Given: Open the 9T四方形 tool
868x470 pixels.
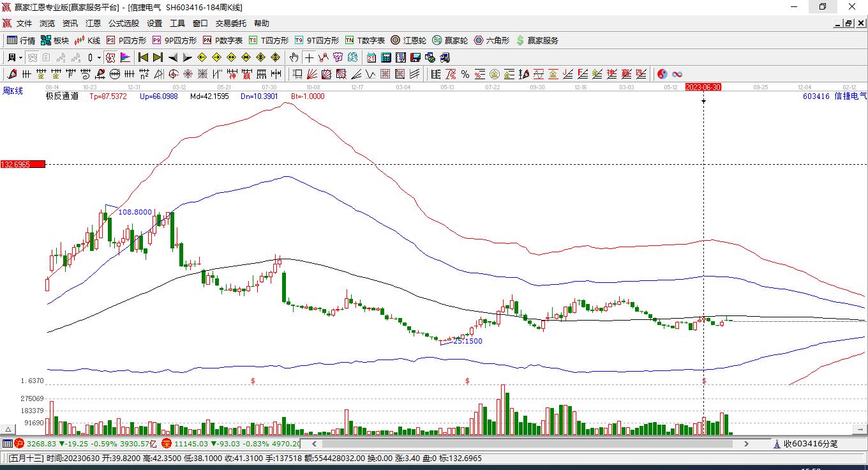Looking at the screenshot, I should (317, 40).
